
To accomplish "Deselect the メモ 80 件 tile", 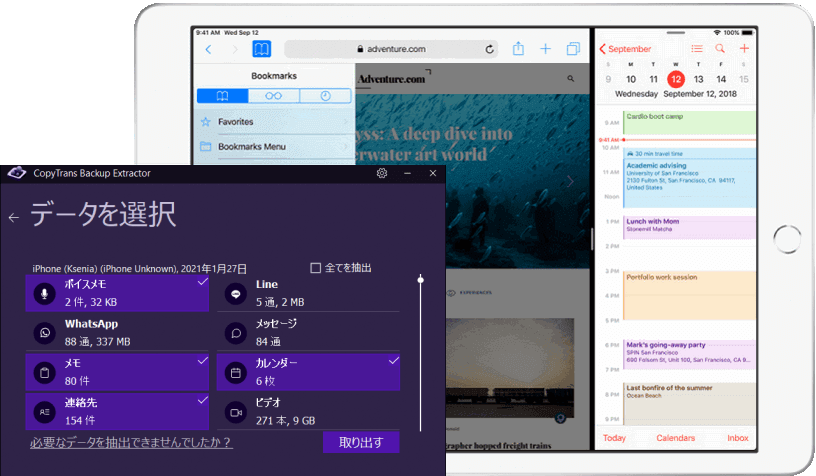I will pyautogui.click(x=117, y=372).
